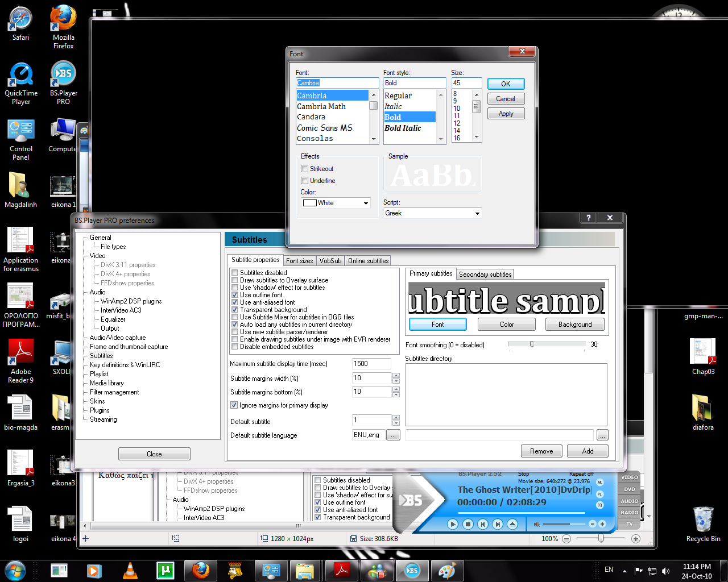Click the subtitle Background button
The width and height of the screenshot is (728, 582).
point(574,324)
